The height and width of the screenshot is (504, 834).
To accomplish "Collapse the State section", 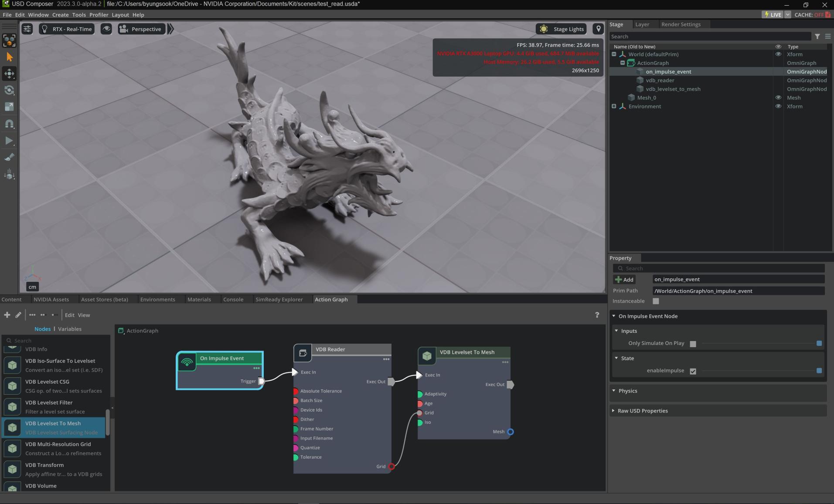I will click(x=616, y=358).
